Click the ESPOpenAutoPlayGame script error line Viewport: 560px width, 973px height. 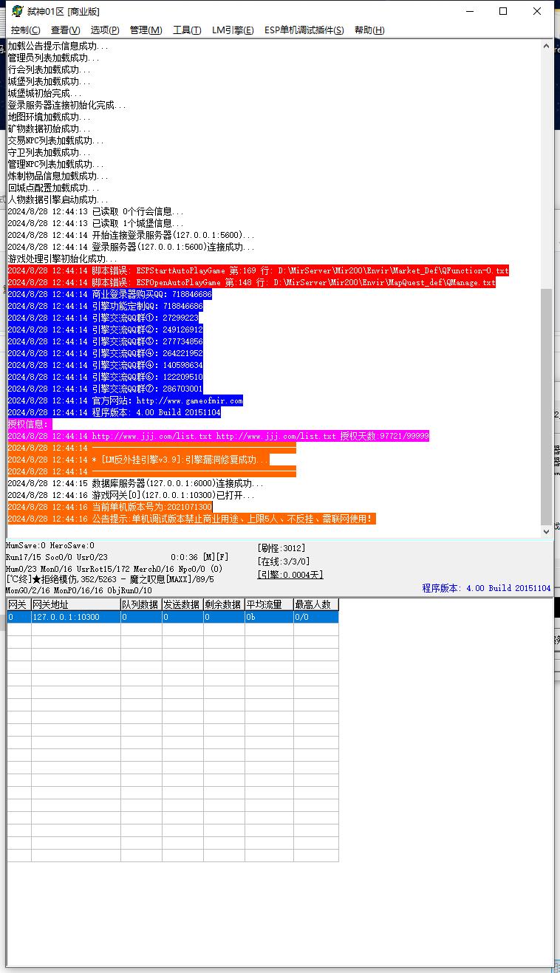251,282
